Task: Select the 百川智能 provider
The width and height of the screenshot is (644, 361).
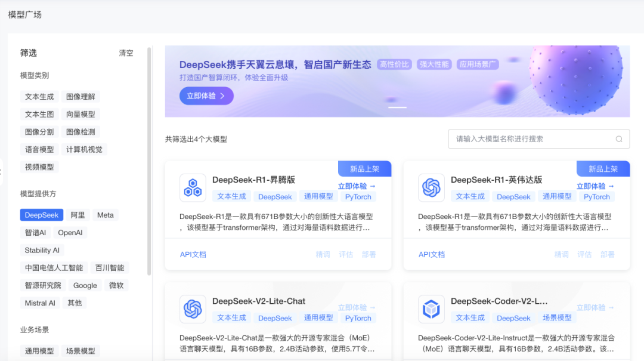Action: pos(110,268)
